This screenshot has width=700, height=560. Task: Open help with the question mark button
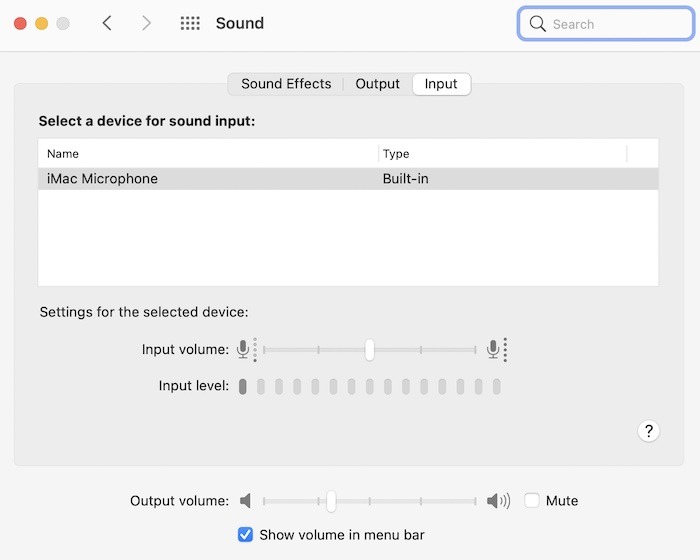coord(649,431)
